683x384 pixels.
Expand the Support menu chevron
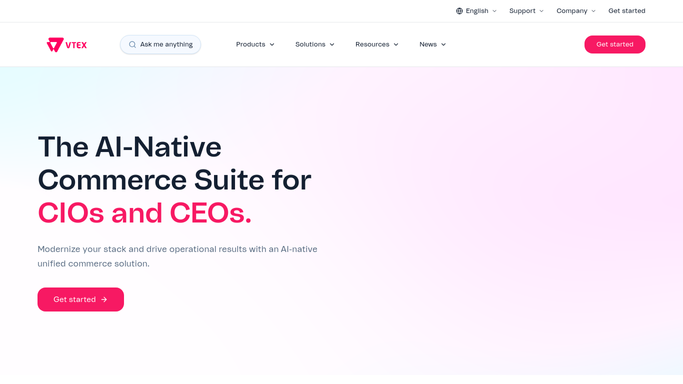[x=541, y=11]
